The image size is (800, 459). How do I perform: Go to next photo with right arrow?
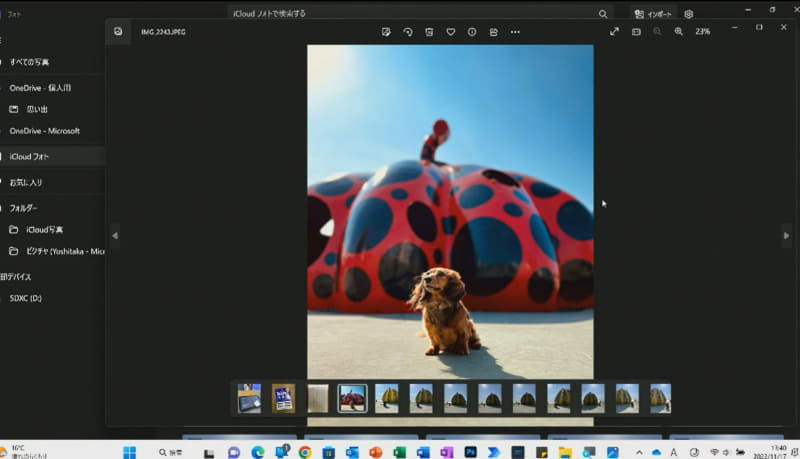click(787, 236)
